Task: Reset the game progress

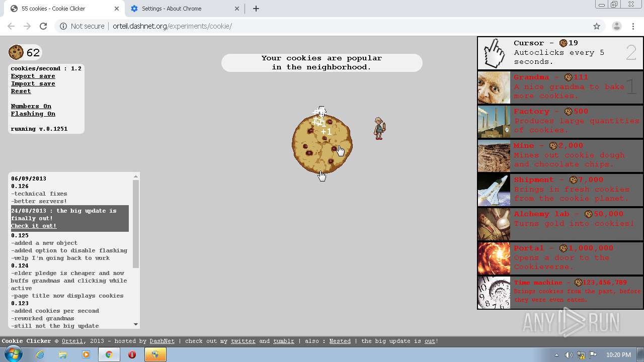Action: coord(21,91)
